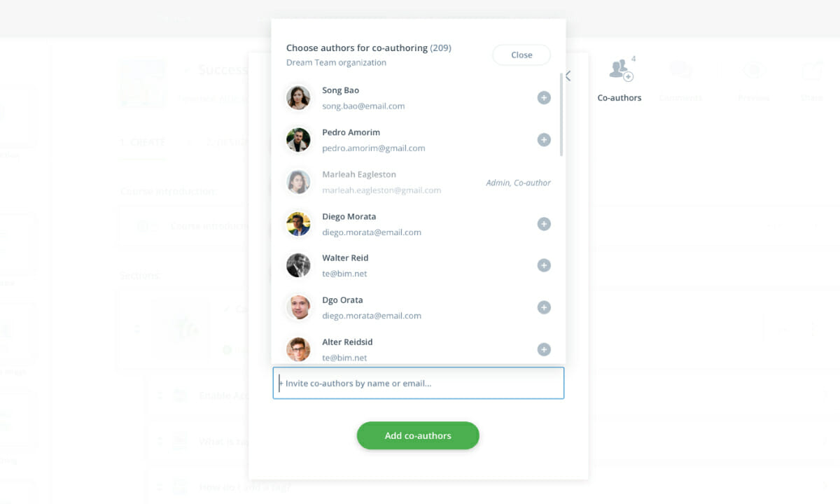This screenshot has width=840, height=504.
Task: Focus the invite co-authors input field
Action: point(419,383)
